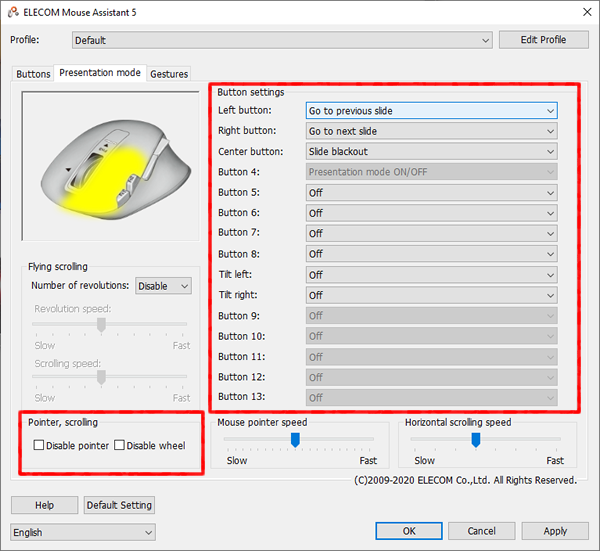This screenshot has width=600, height=551.
Task: Confirm with the OK button
Action: (409, 531)
